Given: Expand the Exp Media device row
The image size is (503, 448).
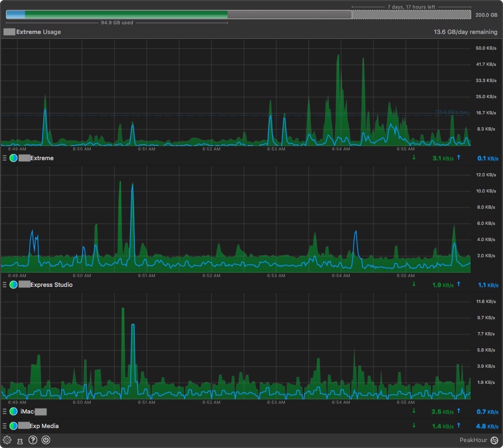Looking at the screenshot, I should [44, 426].
